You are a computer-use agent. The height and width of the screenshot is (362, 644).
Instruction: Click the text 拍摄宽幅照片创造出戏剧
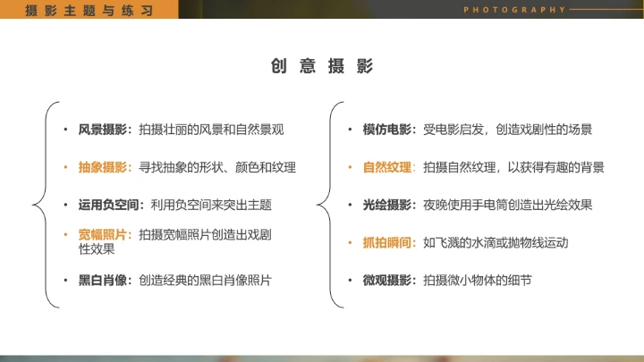click(x=205, y=235)
